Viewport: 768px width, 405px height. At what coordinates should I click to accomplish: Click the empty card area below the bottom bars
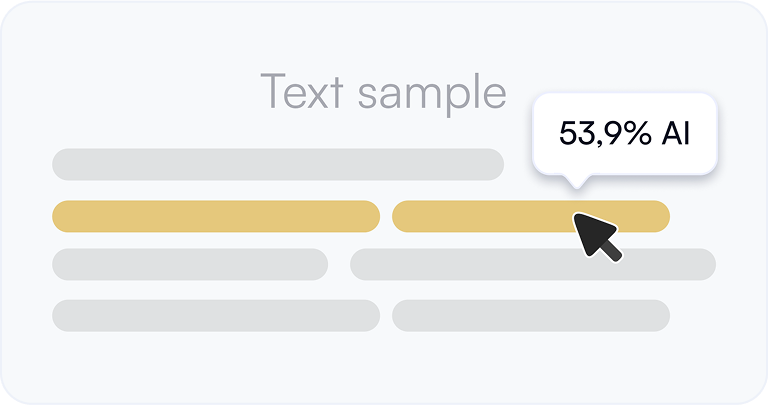(384, 367)
